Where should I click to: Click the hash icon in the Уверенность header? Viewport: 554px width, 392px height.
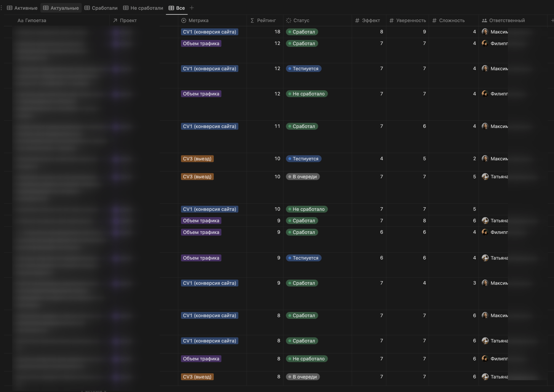(x=391, y=21)
